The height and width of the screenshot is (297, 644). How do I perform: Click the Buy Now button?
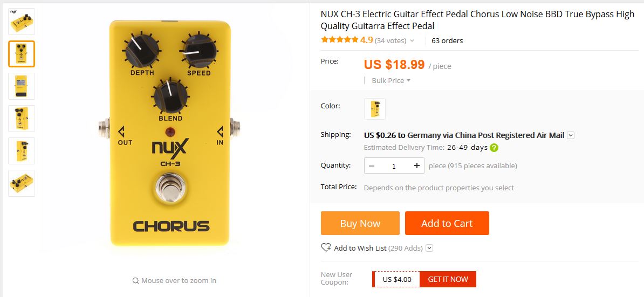tap(360, 223)
